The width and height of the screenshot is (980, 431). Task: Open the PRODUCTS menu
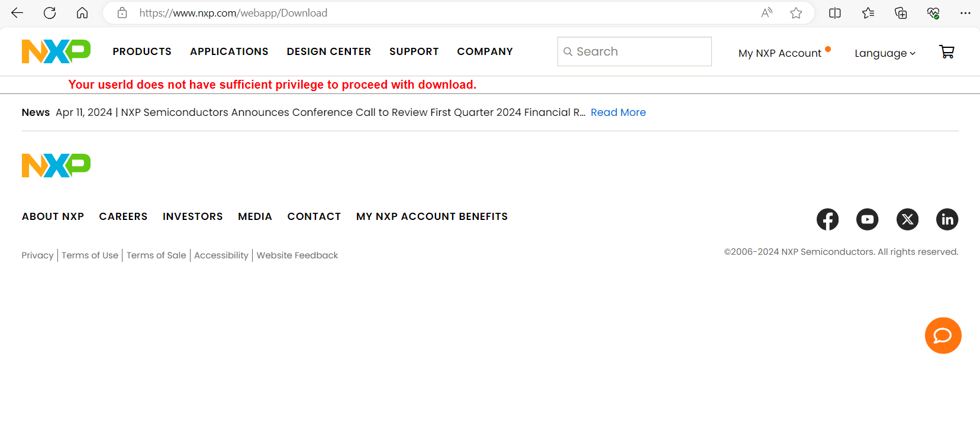[142, 51]
